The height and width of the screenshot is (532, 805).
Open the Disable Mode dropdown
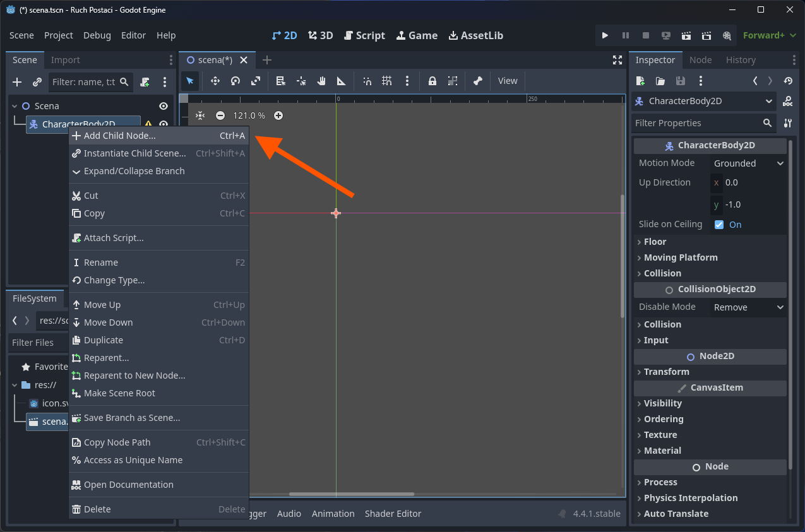click(x=749, y=307)
